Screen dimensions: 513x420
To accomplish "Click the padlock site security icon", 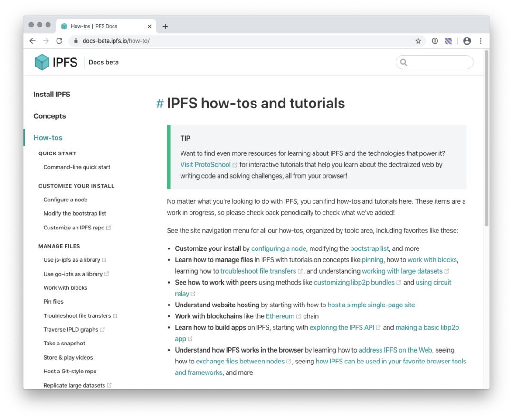I will tap(76, 41).
